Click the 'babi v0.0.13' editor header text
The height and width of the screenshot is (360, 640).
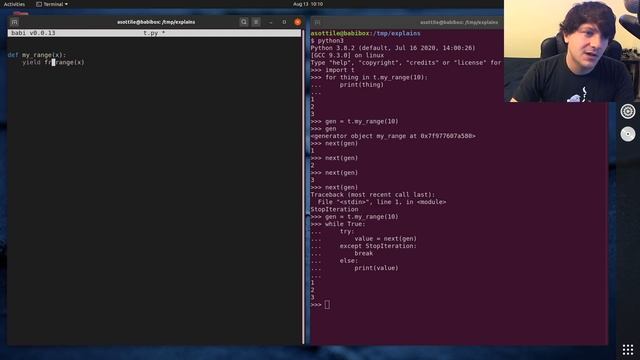pyautogui.click(x=33, y=33)
